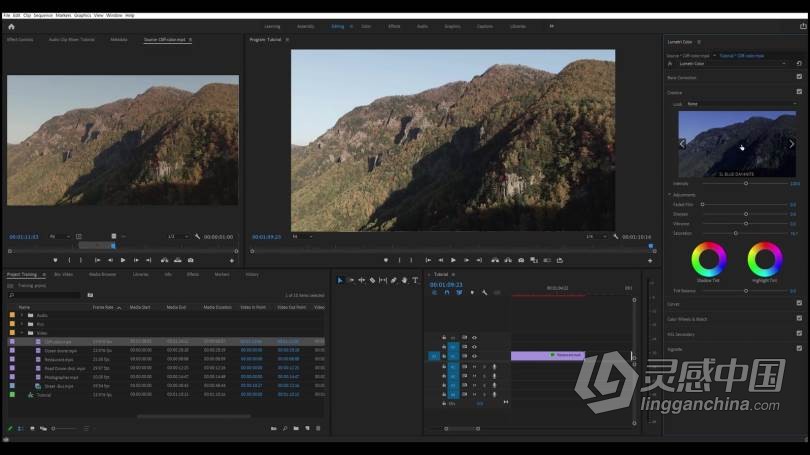
Task: Switch to the Color workspace
Action: click(366, 26)
